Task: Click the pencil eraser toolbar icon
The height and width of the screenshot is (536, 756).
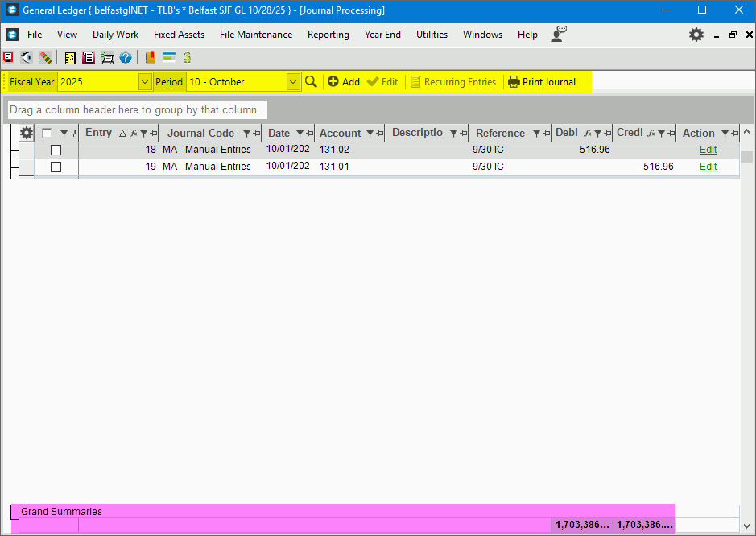Action: pyautogui.click(x=45, y=57)
